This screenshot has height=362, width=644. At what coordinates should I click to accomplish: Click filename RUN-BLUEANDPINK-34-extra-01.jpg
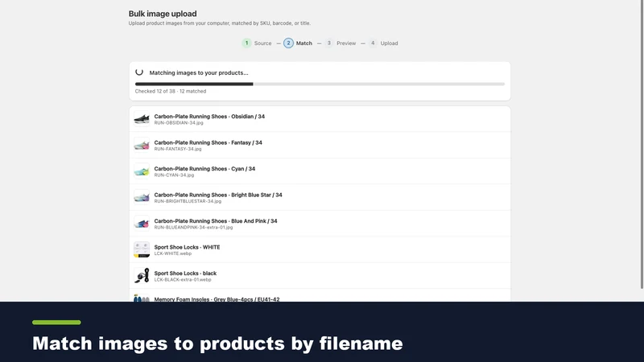(193, 228)
